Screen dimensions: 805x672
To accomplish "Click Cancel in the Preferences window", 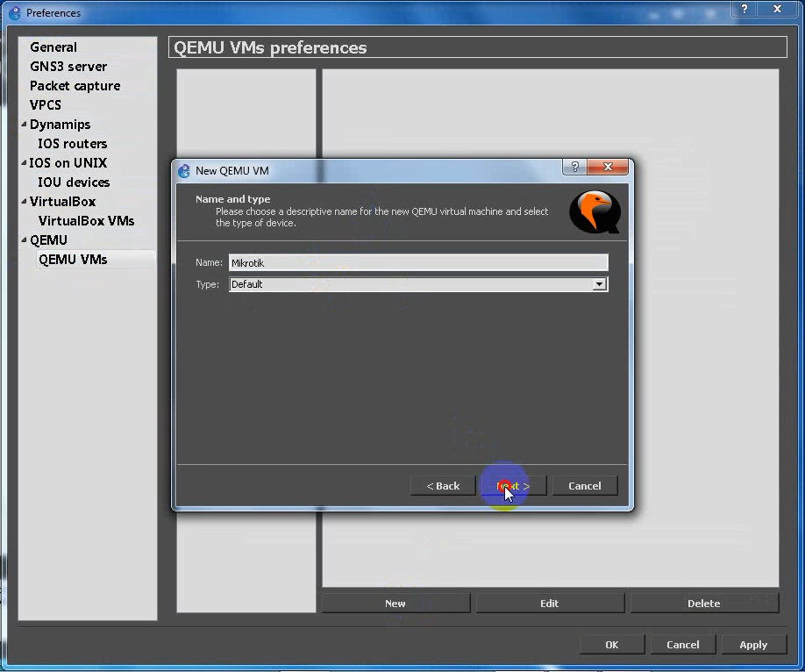I will (x=683, y=644).
